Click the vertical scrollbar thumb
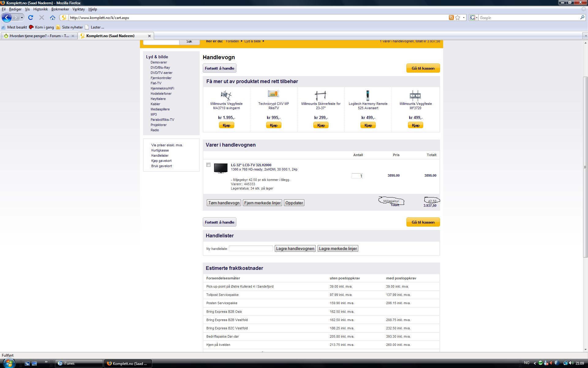588x368 pixels. (x=585, y=167)
